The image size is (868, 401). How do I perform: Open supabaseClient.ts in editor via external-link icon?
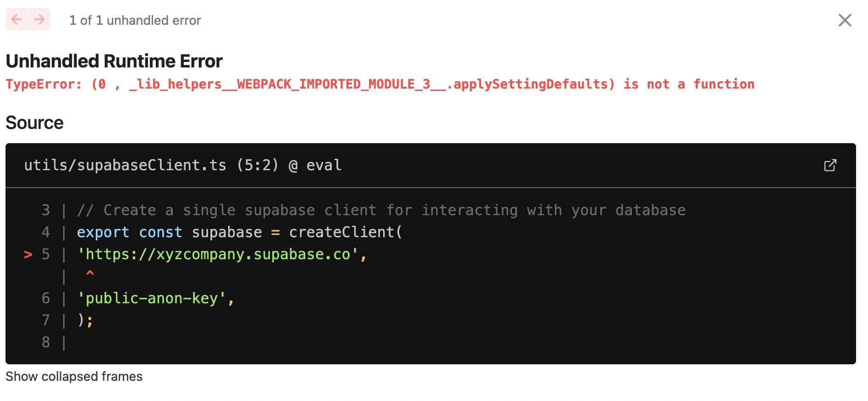(x=830, y=165)
